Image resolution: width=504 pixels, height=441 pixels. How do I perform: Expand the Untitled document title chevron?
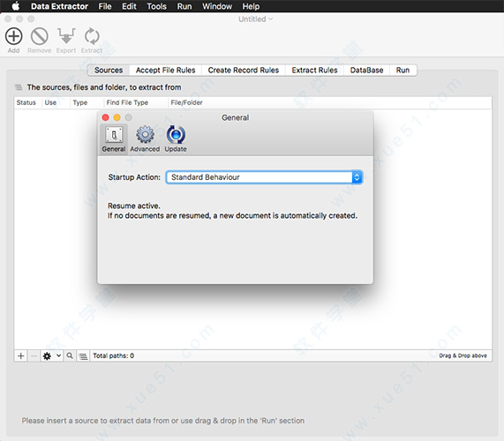(x=271, y=19)
